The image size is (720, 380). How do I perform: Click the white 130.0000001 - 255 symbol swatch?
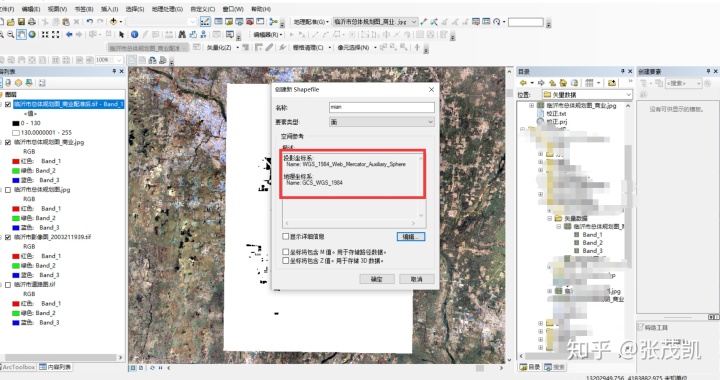(16, 133)
